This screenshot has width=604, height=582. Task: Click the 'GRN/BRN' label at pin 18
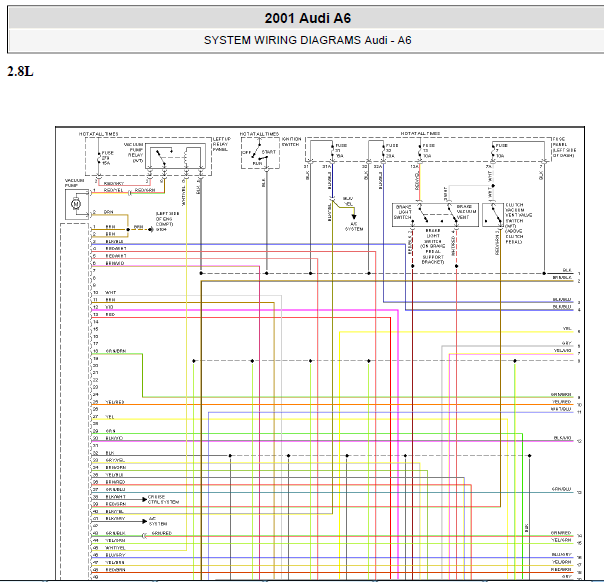[116, 351]
